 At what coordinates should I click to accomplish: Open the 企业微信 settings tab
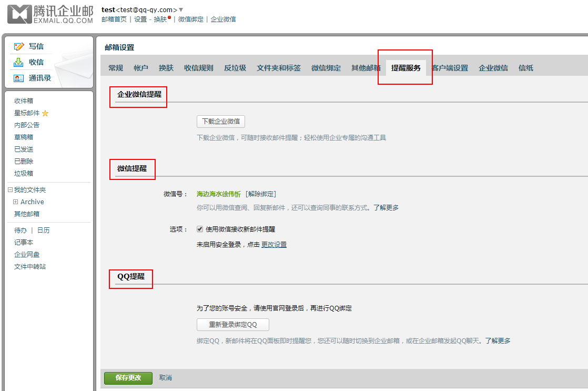(493, 68)
